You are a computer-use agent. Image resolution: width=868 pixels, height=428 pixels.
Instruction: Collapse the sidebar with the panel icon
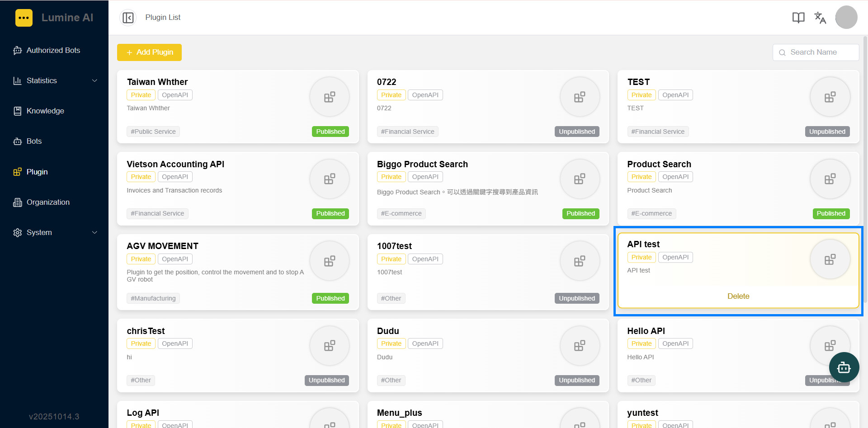click(128, 18)
